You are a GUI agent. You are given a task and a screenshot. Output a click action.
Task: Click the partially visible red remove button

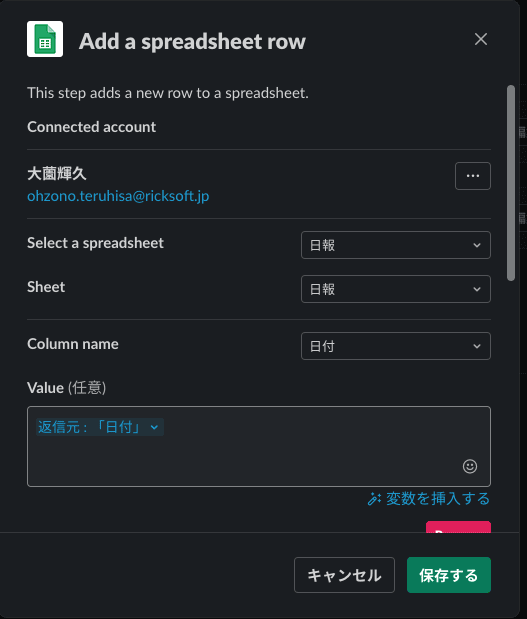pyautogui.click(x=458, y=527)
